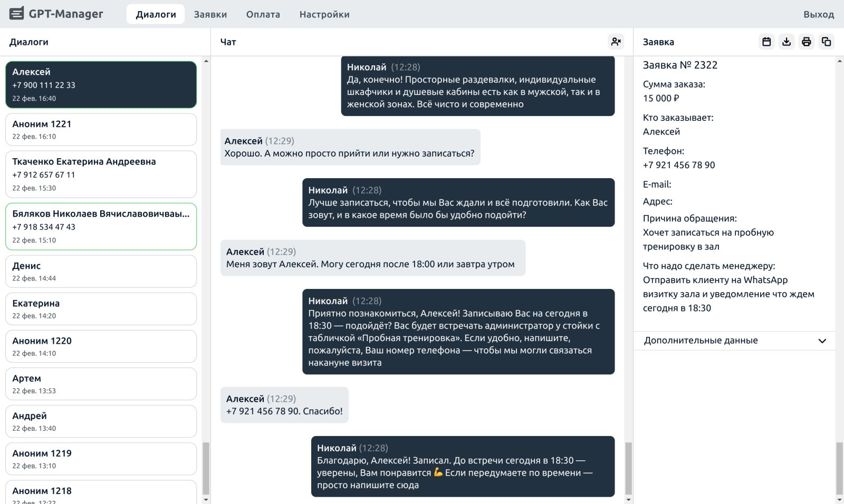Open the Бяляков Николаев dialog
Viewport: 844px width, 504px height.
101,226
